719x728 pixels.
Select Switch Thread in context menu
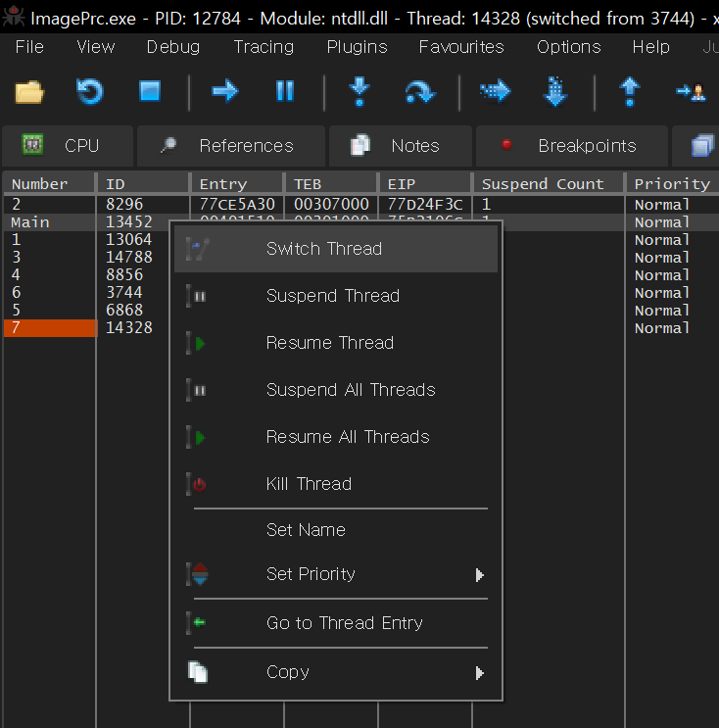coord(336,249)
